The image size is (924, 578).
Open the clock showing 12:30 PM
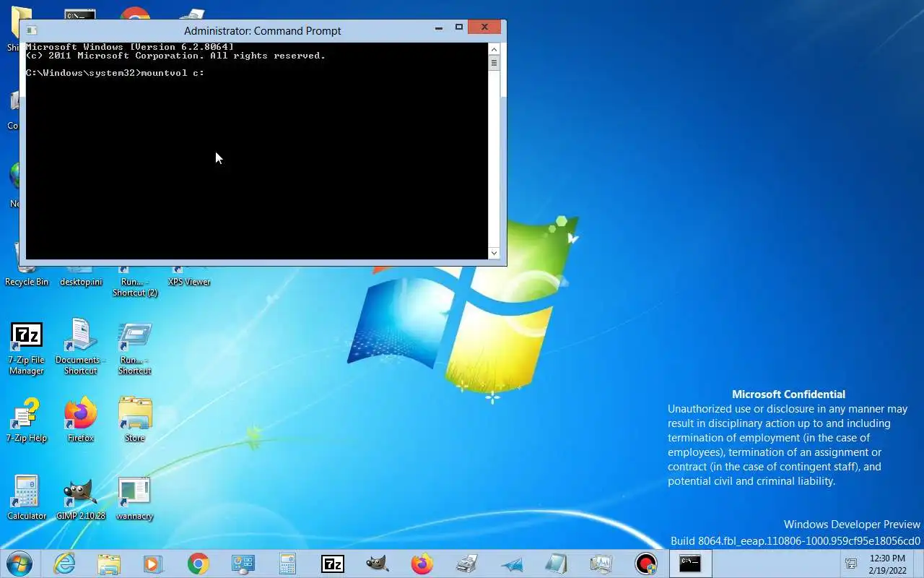coord(888,564)
